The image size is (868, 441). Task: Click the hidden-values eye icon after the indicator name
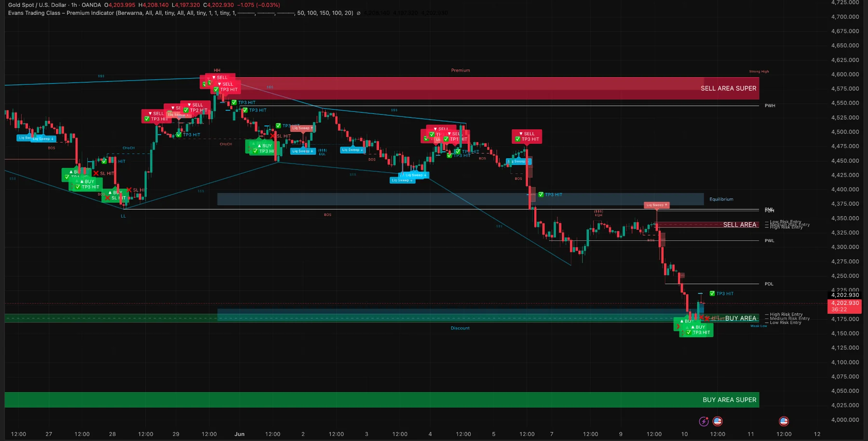[x=358, y=13]
